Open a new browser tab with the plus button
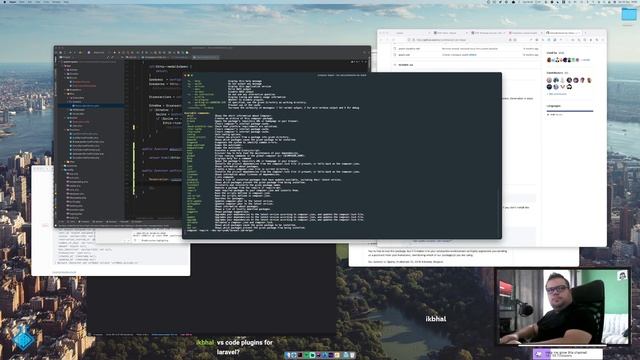This screenshot has height=360, width=640. 584,33
